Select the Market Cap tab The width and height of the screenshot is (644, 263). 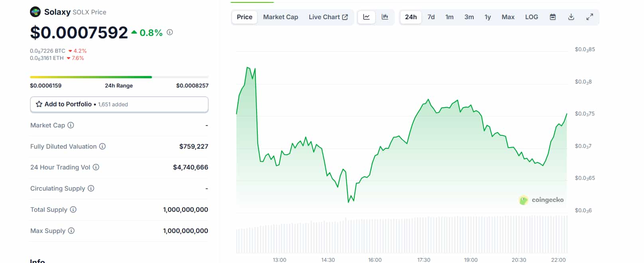click(x=281, y=17)
